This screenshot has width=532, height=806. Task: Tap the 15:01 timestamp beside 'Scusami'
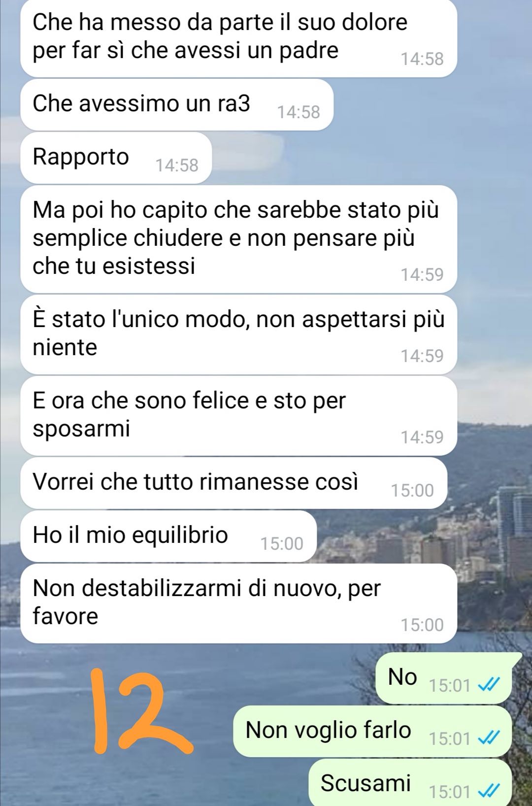click(450, 791)
